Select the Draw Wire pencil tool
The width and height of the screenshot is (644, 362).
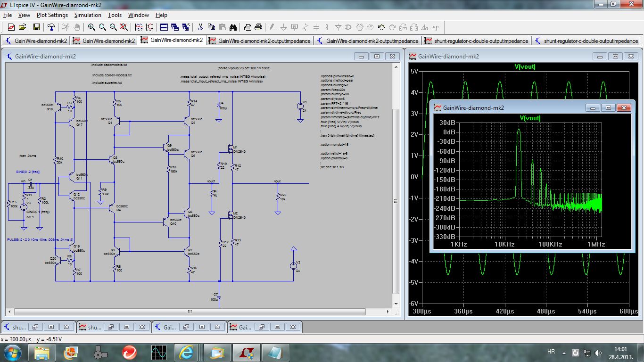point(273,27)
